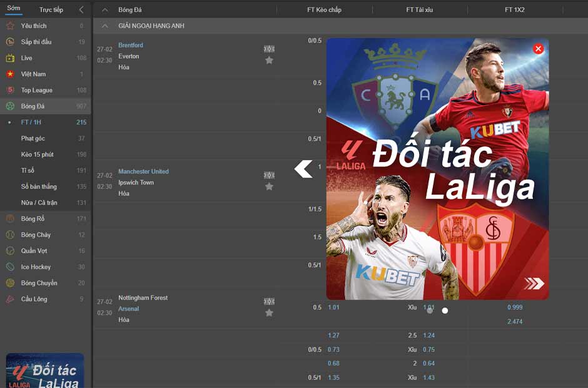
Task: Click handicap odds 1.01 at 0.5
Action: tap(333, 307)
